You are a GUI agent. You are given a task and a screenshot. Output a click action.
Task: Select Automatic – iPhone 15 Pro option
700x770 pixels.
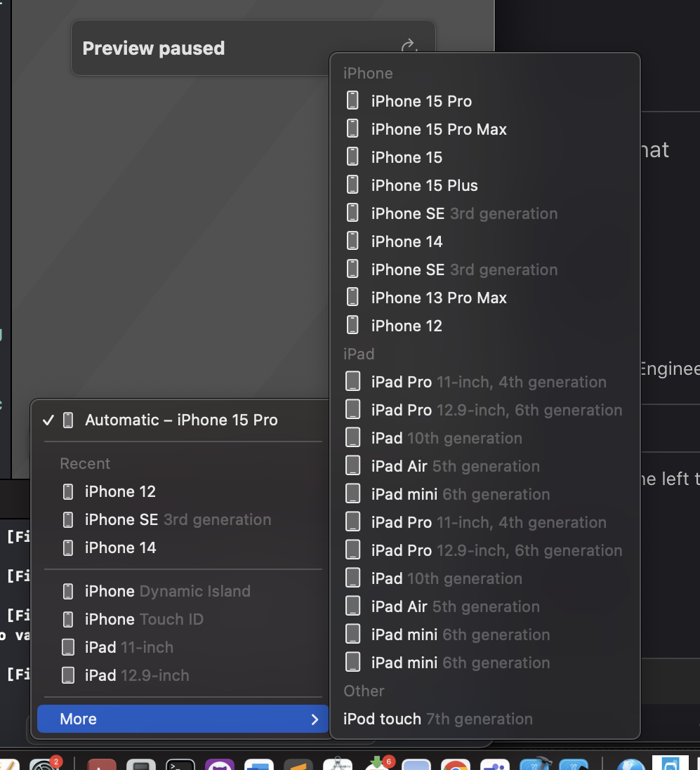tap(180, 420)
